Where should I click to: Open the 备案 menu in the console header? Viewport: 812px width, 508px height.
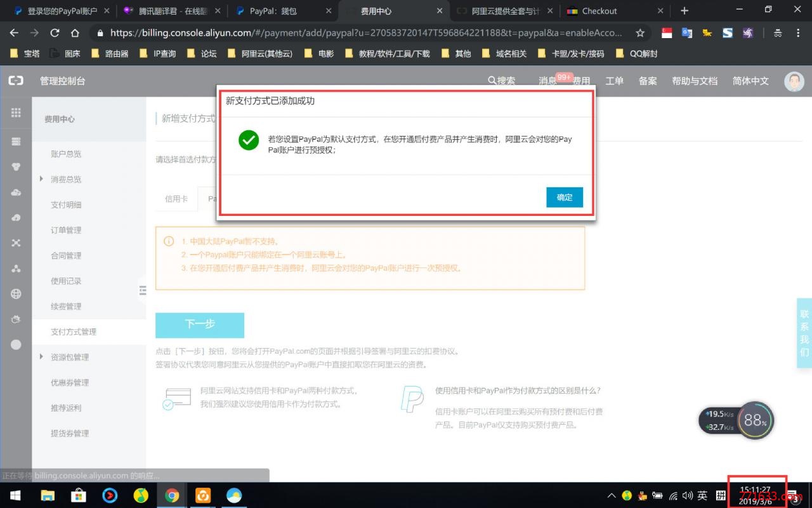(648, 81)
